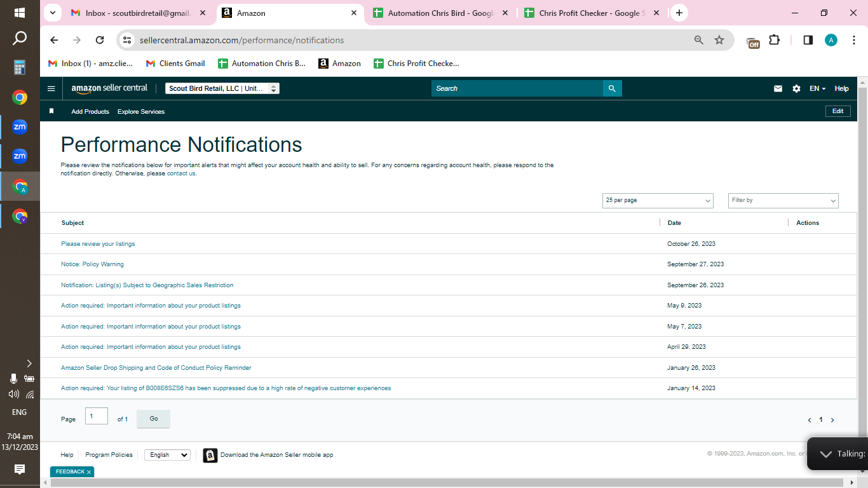Go to the next notifications page arrow
The width and height of the screenshot is (868, 488).
pyautogui.click(x=832, y=420)
